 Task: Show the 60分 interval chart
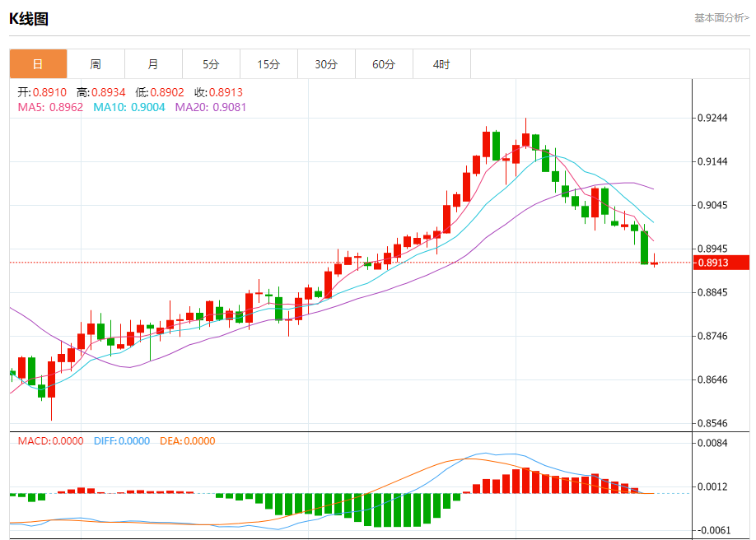coord(384,63)
